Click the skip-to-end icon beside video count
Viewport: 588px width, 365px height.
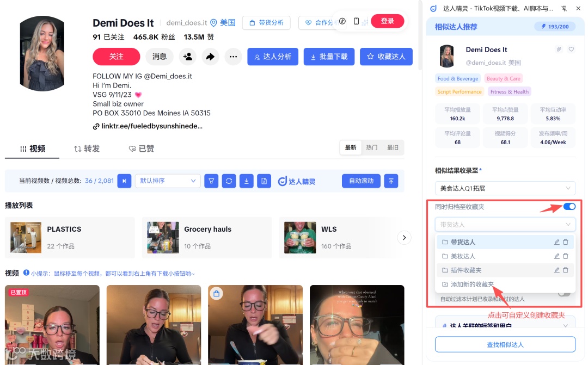[x=124, y=181]
